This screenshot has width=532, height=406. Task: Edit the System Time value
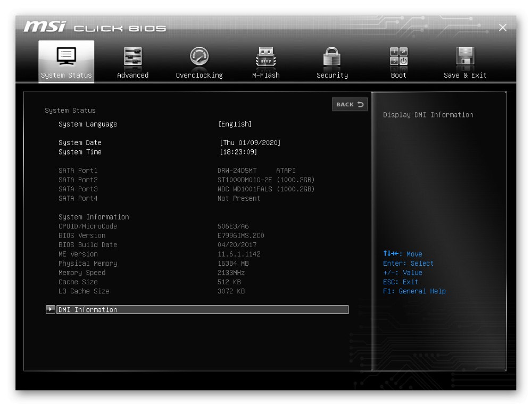[238, 152]
